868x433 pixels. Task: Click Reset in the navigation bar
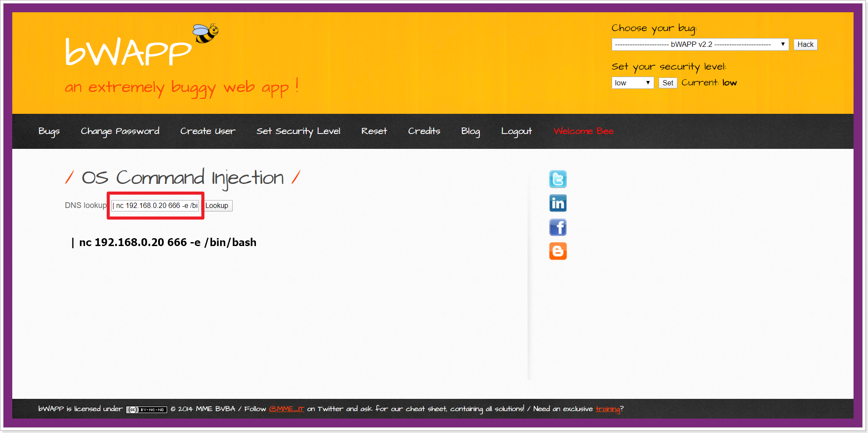point(374,131)
